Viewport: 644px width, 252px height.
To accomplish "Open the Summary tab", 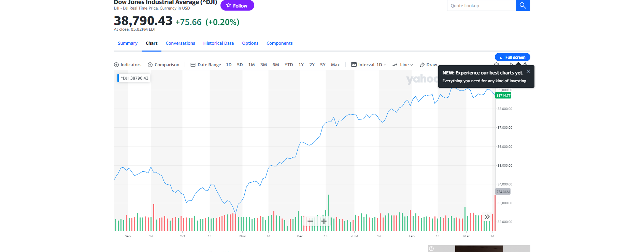I will pos(128,43).
